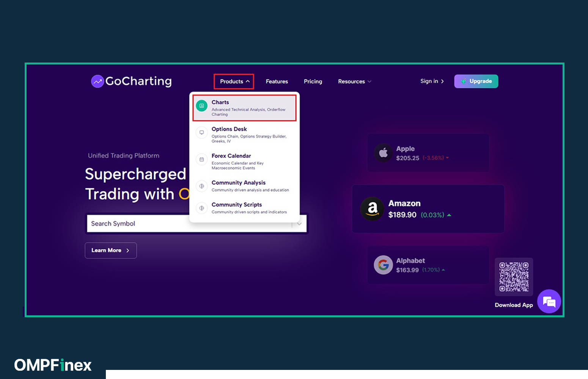588x379 pixels.
Task: Click the Amazon price $189.90
Action: click(402, 215)
